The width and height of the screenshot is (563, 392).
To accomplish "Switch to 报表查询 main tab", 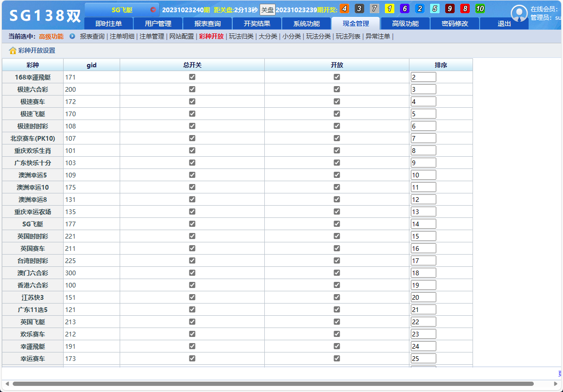I will click(x=208, y=24).
